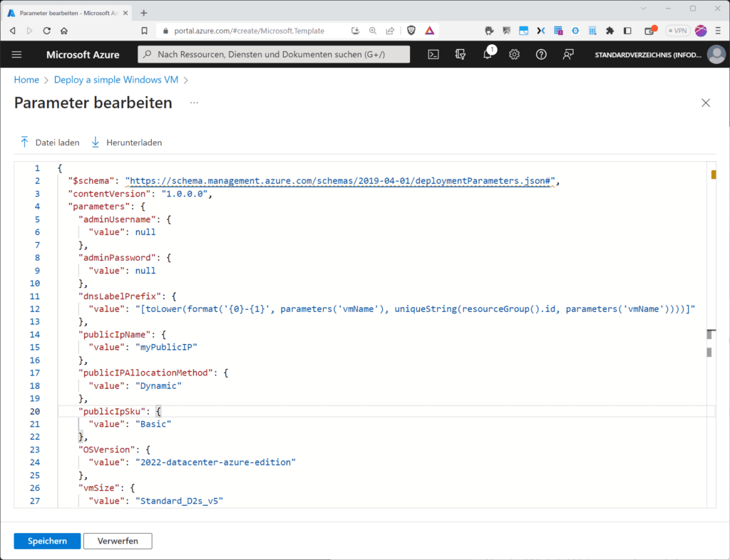The width and height of the screenshot is (730, 560).
Task: Click the "adminUsername" key
Action: click(x=118, y=219)
